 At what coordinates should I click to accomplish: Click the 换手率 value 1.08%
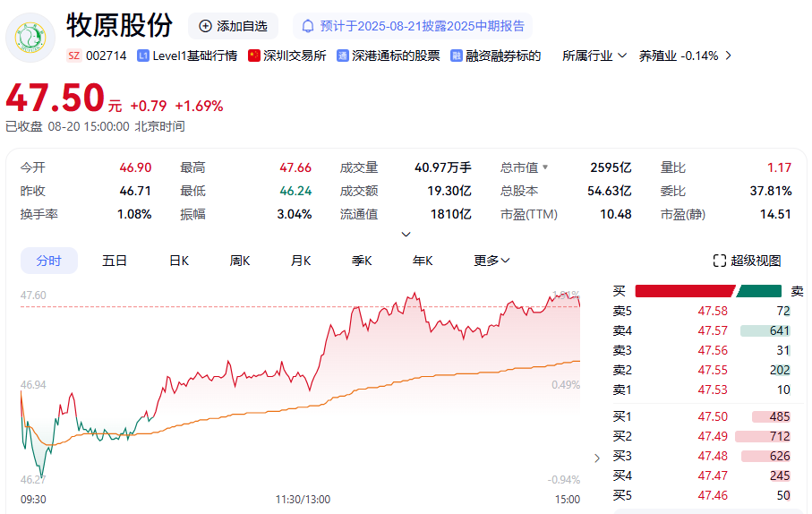coord(134,214)
